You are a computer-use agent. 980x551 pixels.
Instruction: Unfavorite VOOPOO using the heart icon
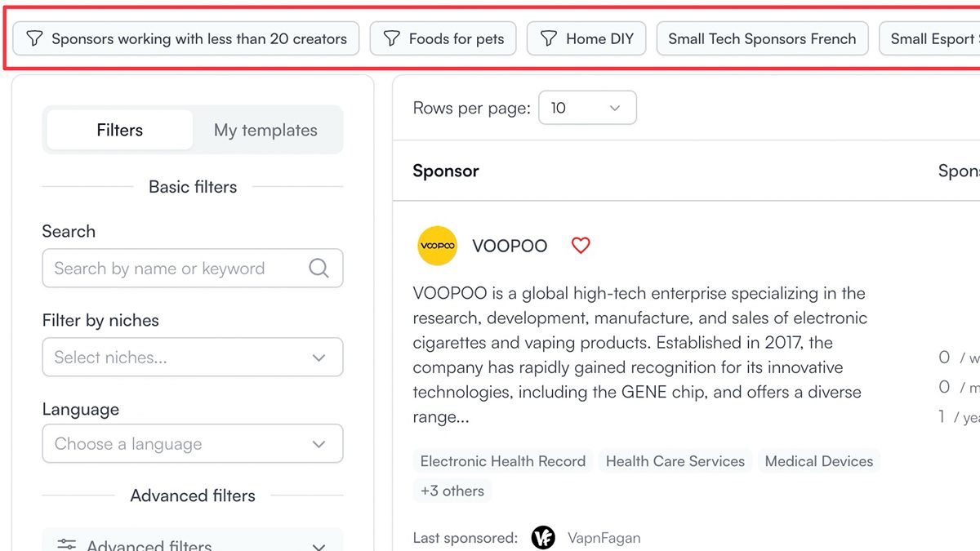[581, 245]
